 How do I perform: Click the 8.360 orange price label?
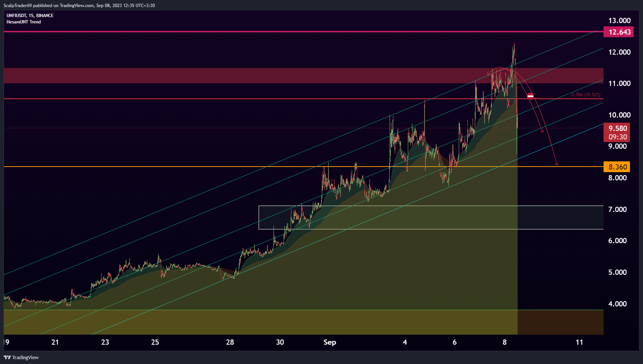[x=617, y=167]
